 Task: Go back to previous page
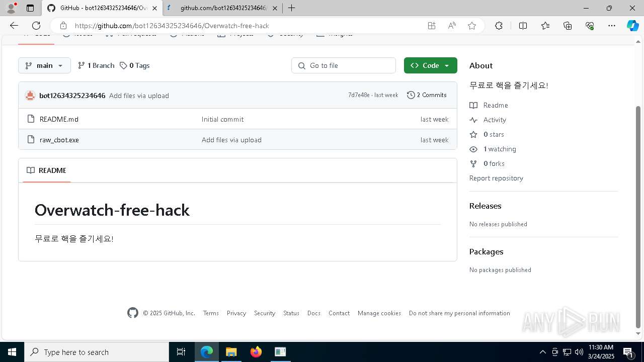click(x=14, y=26)
